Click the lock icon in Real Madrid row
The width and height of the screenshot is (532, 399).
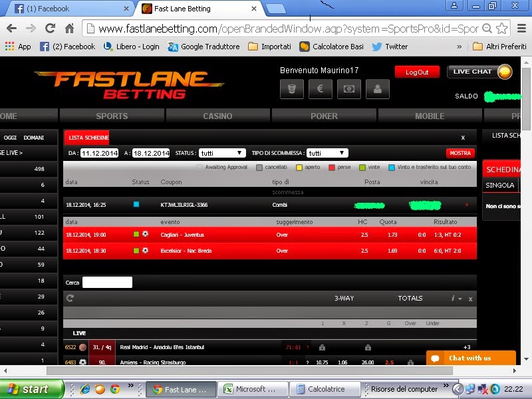pyautogui.click(x=322, y=347)
